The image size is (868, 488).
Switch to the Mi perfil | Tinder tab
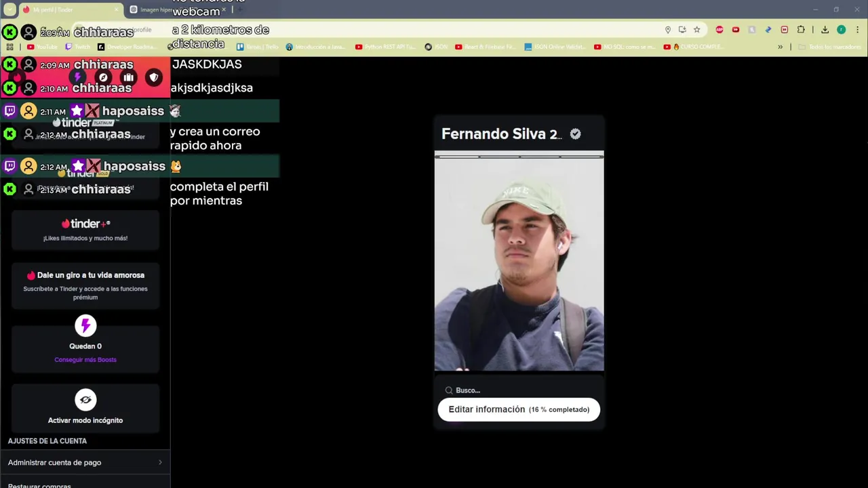[x=70, y=9]
